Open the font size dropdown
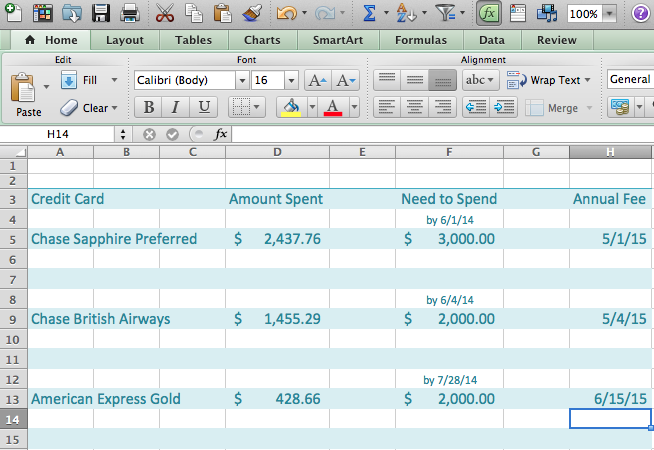Viewport: 654px width, 450px height. pos(292,80)
